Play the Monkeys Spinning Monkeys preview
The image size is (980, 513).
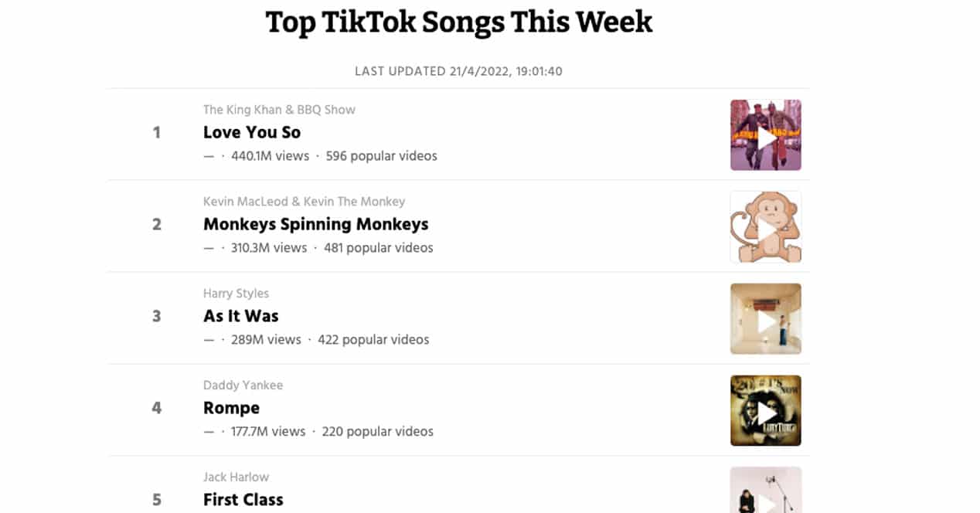coord(765,228)
